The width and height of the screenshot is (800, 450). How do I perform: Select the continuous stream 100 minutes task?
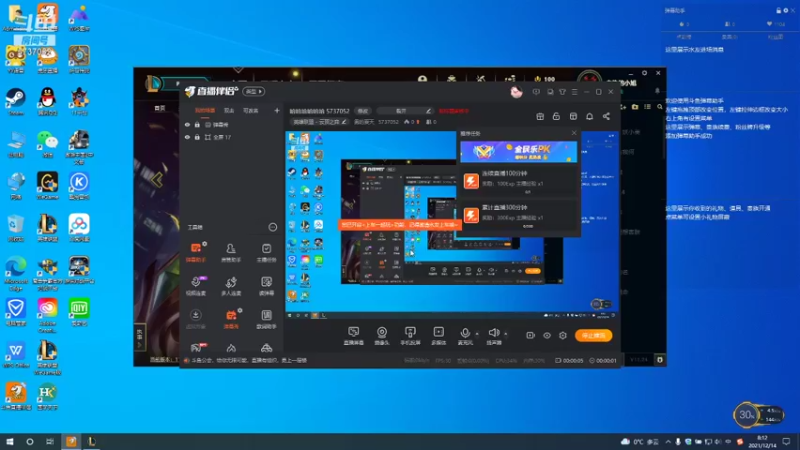(x=519, y=181)
